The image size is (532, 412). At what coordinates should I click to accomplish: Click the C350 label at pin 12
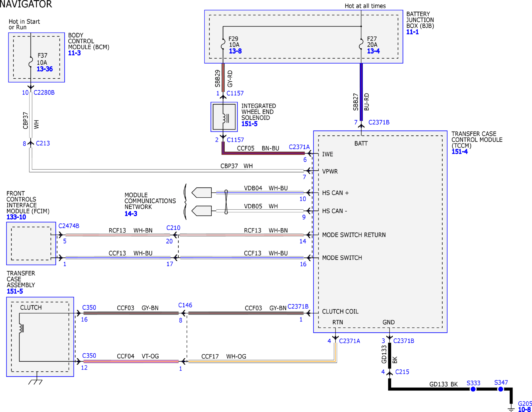tap(89, 356)
